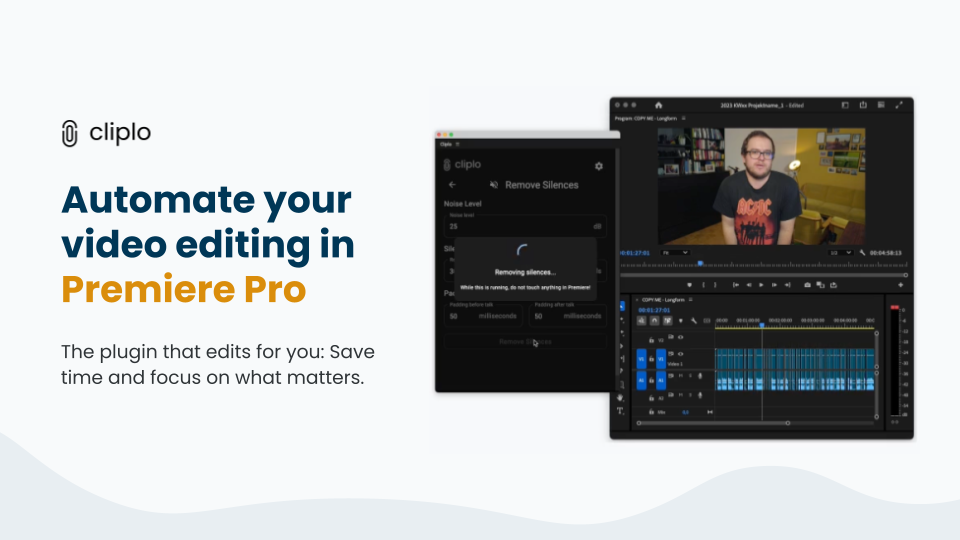
Task: Step forward one frame
Action: tap(774, 285)
